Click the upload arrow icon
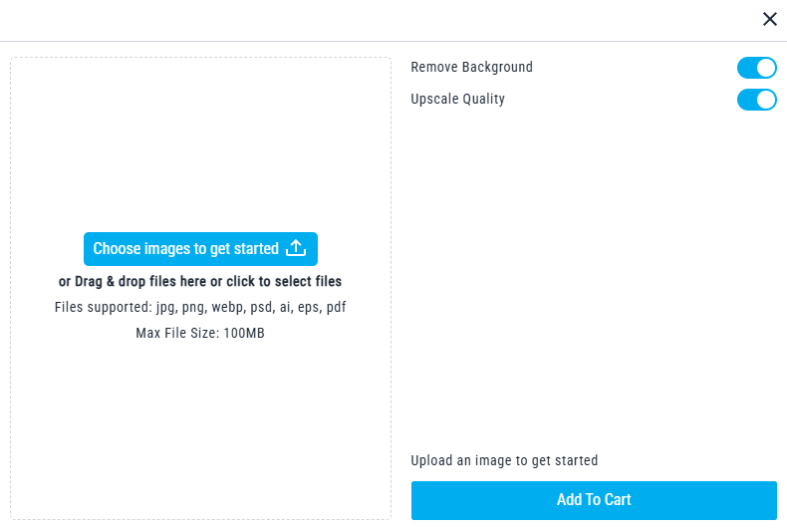The width and height of the screenshot is (787, 532). pyautogui.click(x=296, y=248)
